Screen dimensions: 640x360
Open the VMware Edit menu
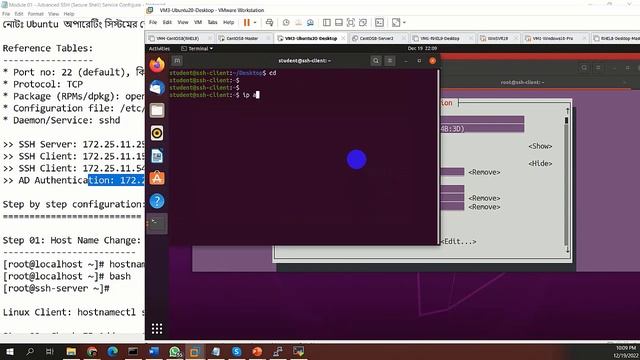[167, 22]
